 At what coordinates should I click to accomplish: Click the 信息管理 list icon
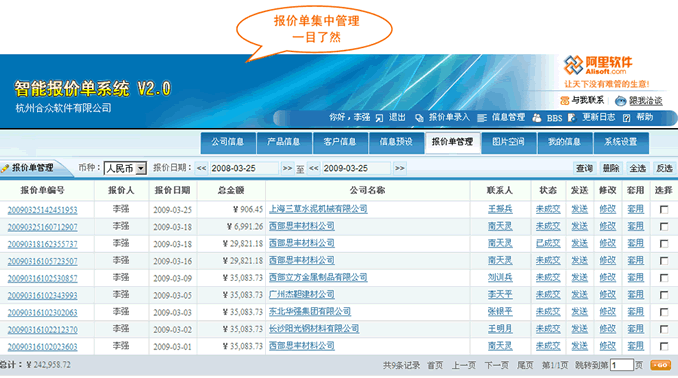click(x=482, y=118)
